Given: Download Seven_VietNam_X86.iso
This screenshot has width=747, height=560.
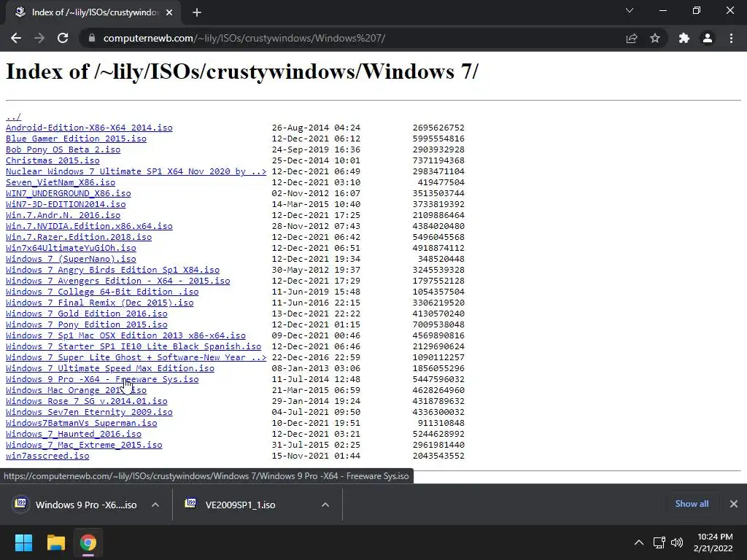Looking at the screenshot, I should pyautogui.click(x=61, y=182).
